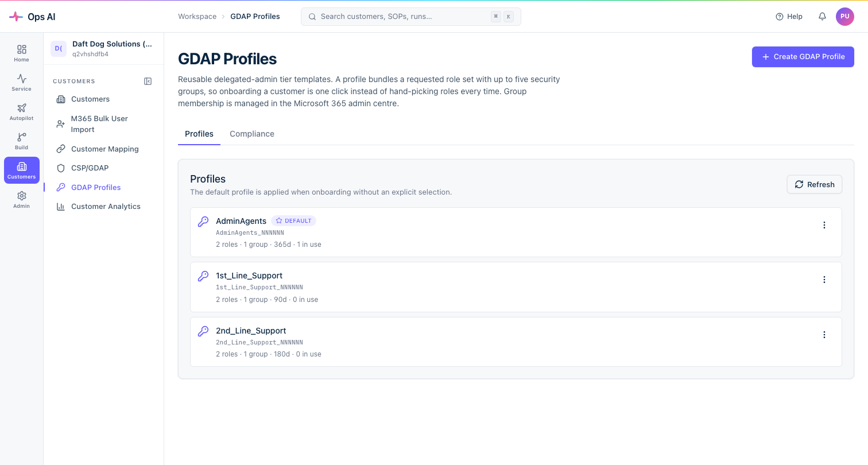The width and height of the screenshot is (868, 465).
Task: Click the 2nd_Line_Support_NNNNNN identifier text
Action: [x=259, y=343]
